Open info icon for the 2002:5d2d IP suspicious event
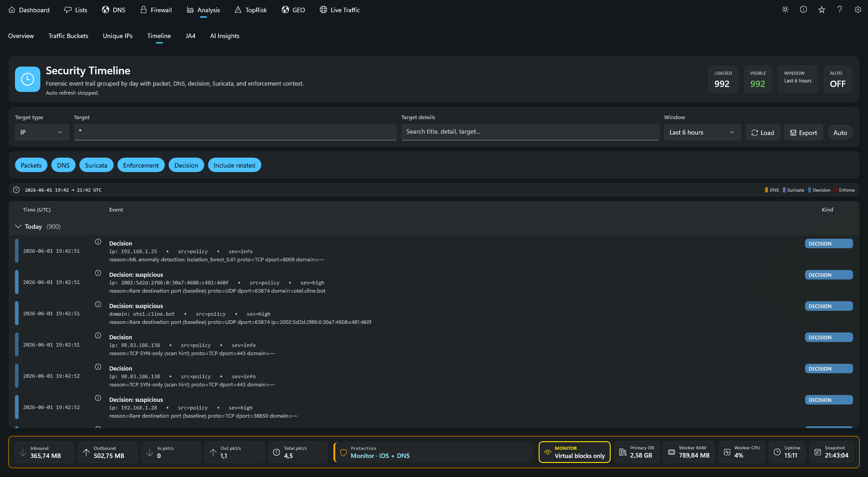868x477 pixels. coord(98,273)
